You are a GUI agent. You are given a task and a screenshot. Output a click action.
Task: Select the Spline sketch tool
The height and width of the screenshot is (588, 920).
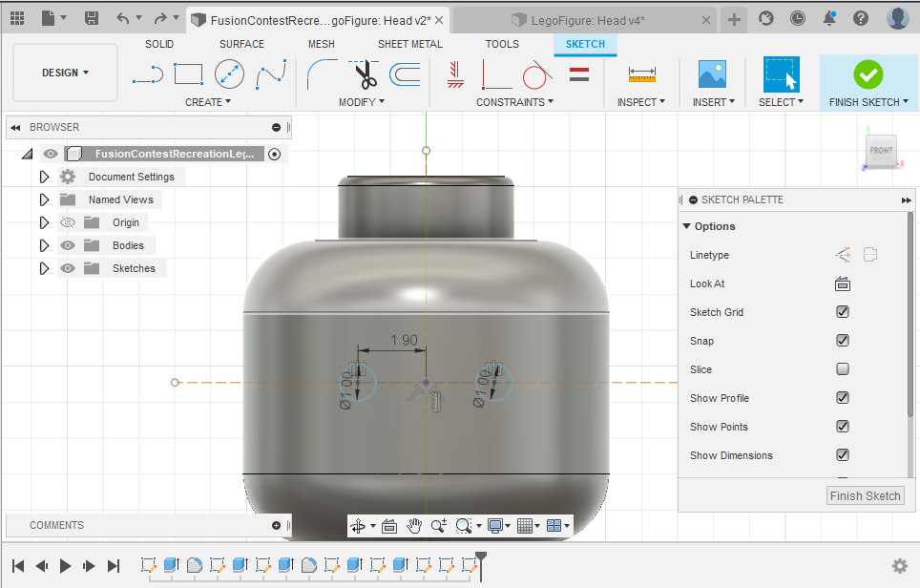(271, 74)
